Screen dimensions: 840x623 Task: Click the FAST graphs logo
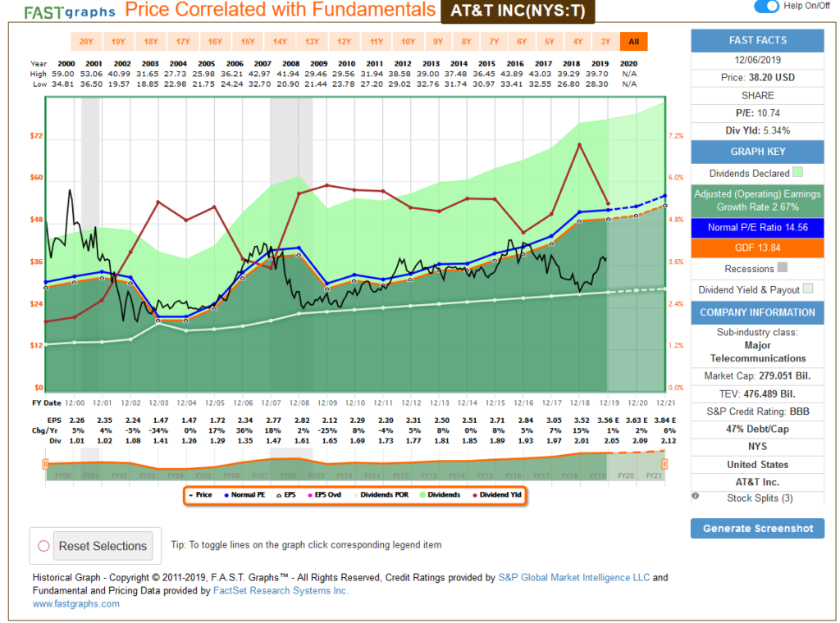pyautogui.click(x=70, y=11)
